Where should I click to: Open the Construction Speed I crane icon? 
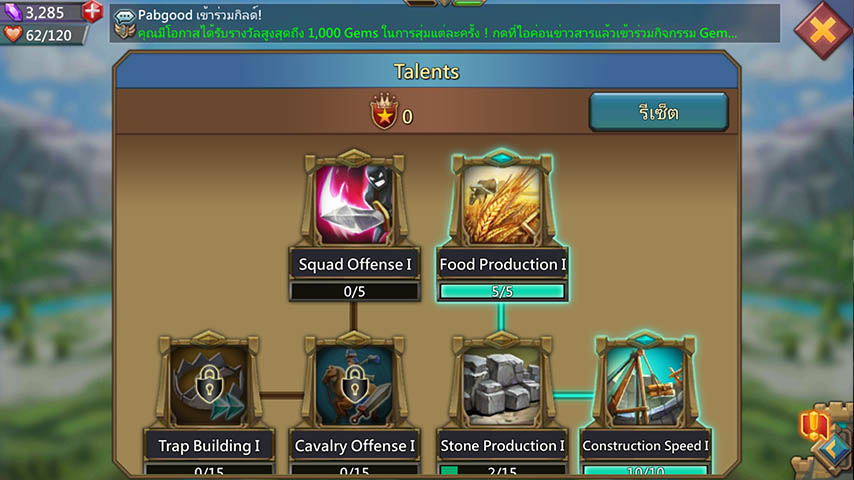coord(645,384)
